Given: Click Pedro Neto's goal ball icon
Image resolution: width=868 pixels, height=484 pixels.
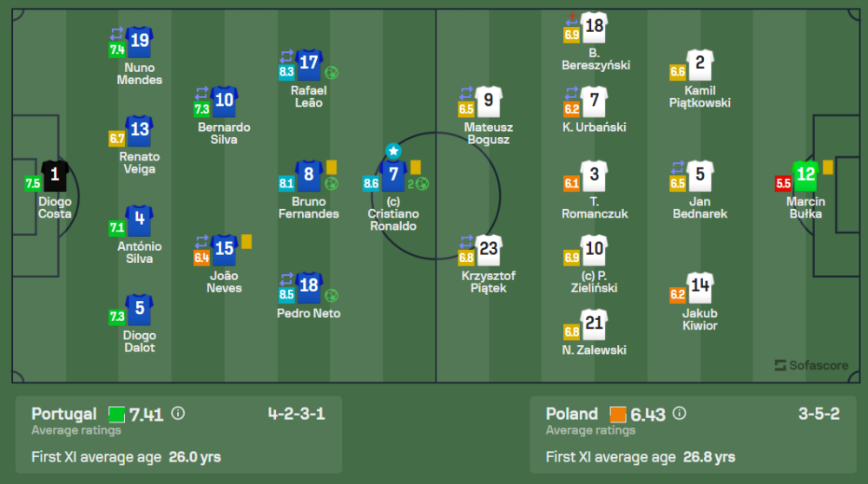Looking at the screenshot, I should click(x=331, y=295).
